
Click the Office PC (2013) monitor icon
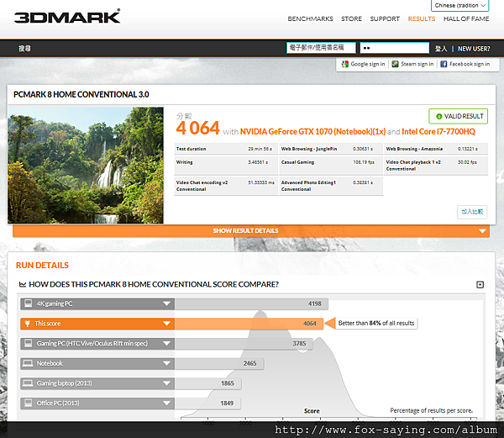(29, 403)
